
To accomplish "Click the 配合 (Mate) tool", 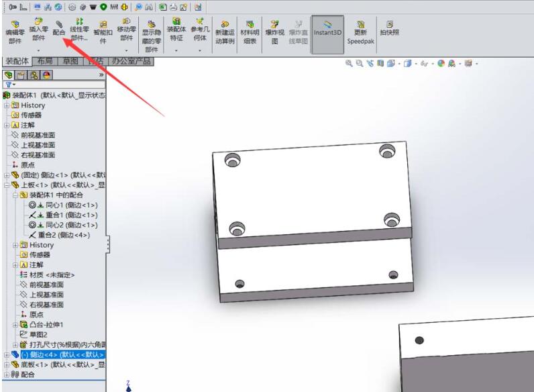I will click(x=59, y=28).
